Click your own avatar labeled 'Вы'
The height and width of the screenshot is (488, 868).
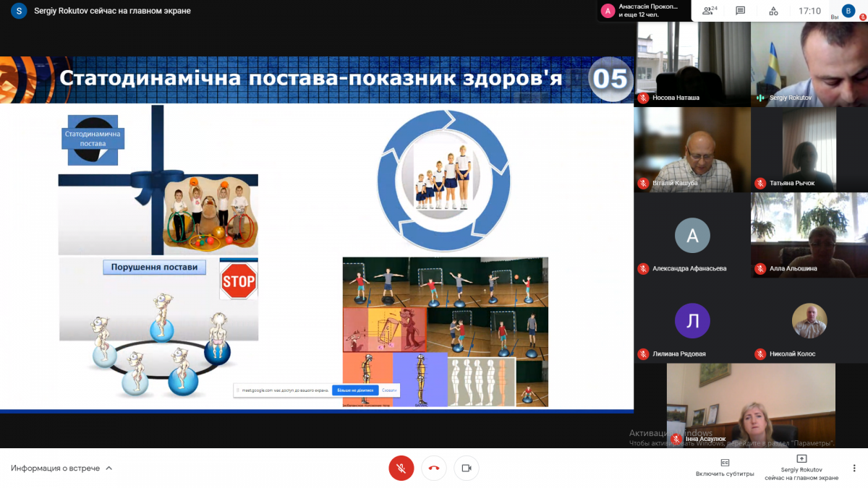coord(848,11)
